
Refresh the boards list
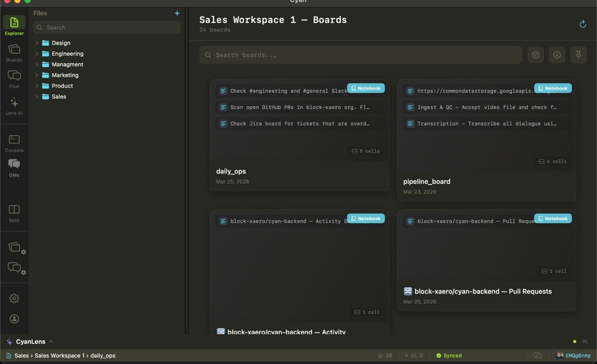point(583,23)
